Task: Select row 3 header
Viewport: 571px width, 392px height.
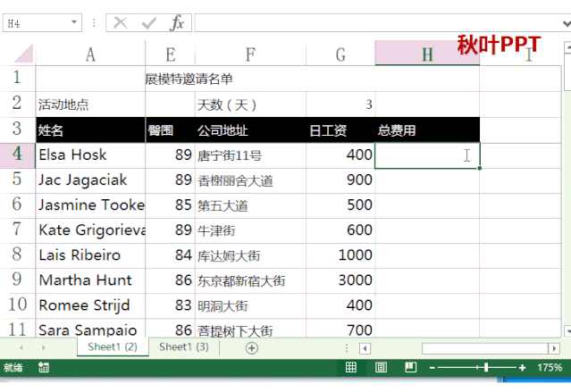Action: [18, 129]
